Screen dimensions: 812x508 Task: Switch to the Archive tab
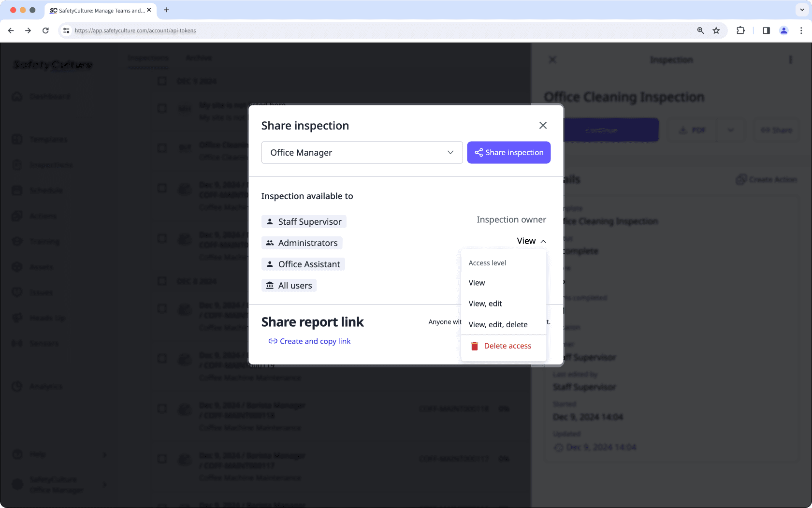(x=198, y=58)
